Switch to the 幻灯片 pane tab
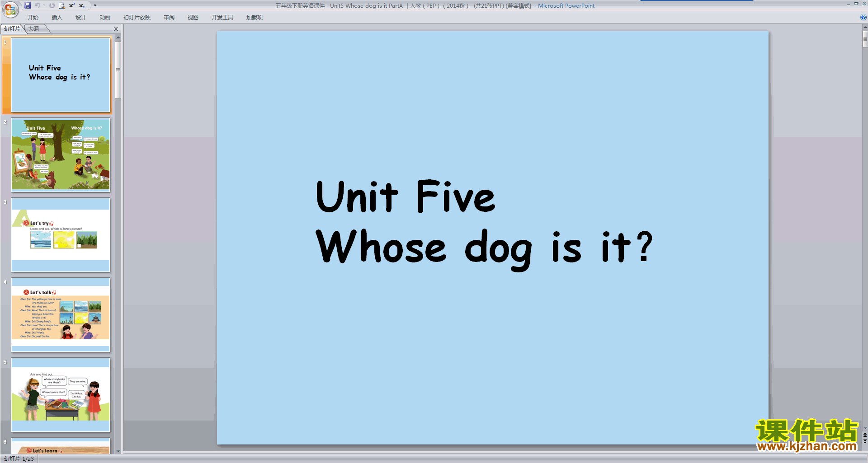 click(x=12, y=29)
